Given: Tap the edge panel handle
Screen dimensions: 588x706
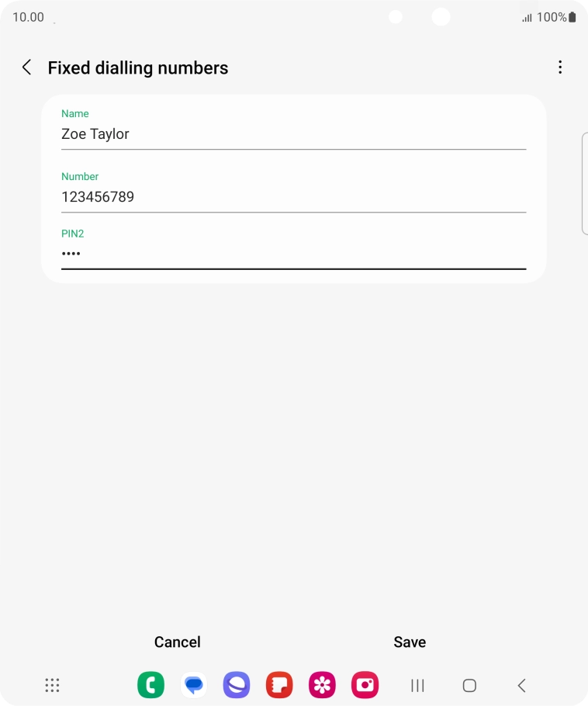Looking at the screenshot, I should 584,183.
